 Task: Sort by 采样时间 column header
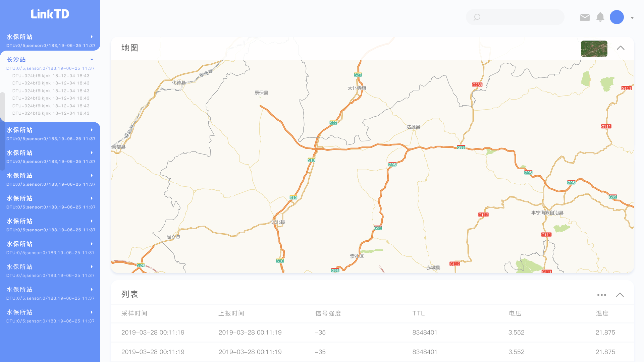134,313
